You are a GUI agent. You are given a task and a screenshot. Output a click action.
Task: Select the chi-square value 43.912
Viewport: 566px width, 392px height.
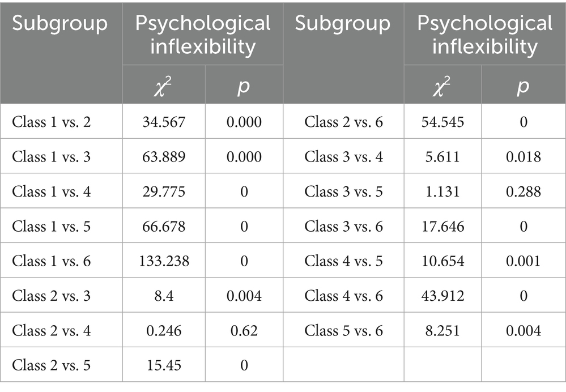[x=442, y=295]
